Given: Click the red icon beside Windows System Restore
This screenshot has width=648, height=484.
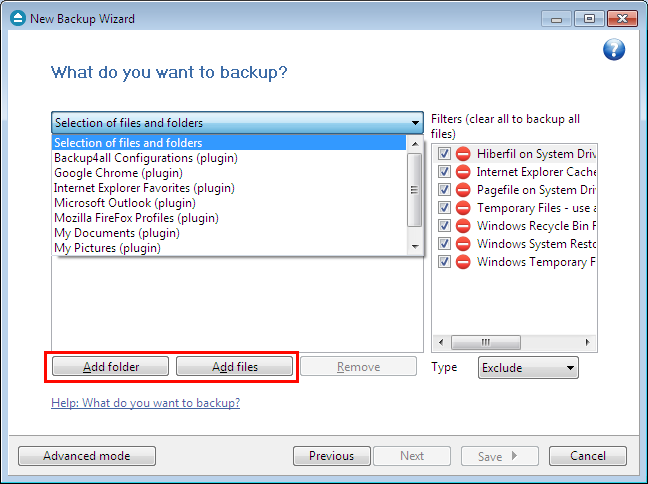Looking at the screenshot, I should (463, 244).
